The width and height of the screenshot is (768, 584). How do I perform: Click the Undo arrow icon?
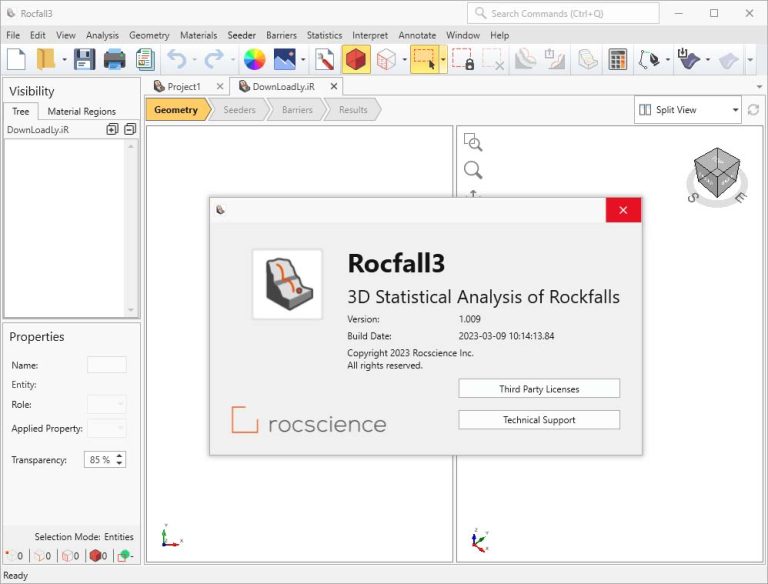[177, 59]
